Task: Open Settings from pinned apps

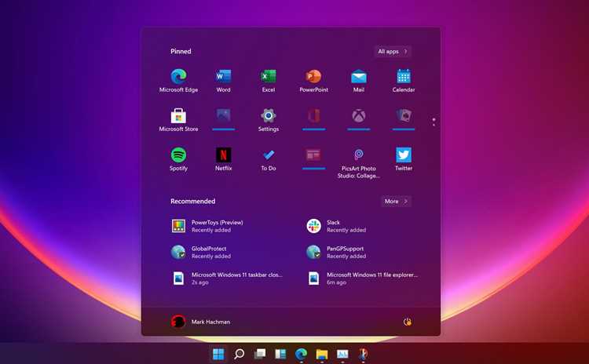Action: pos(269,120)
